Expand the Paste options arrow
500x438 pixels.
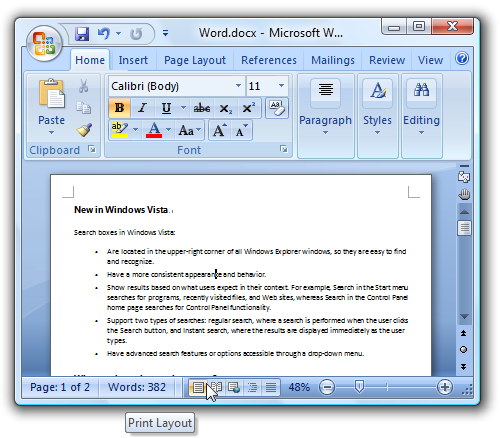pyautogui.click(x=51, y=133)
